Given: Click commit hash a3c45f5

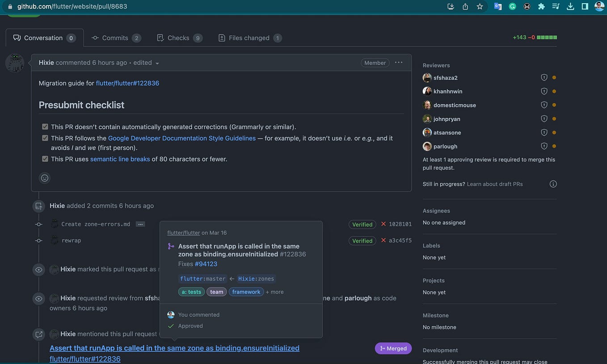Looking at the screenshot, I should click(x=400, y=240).
